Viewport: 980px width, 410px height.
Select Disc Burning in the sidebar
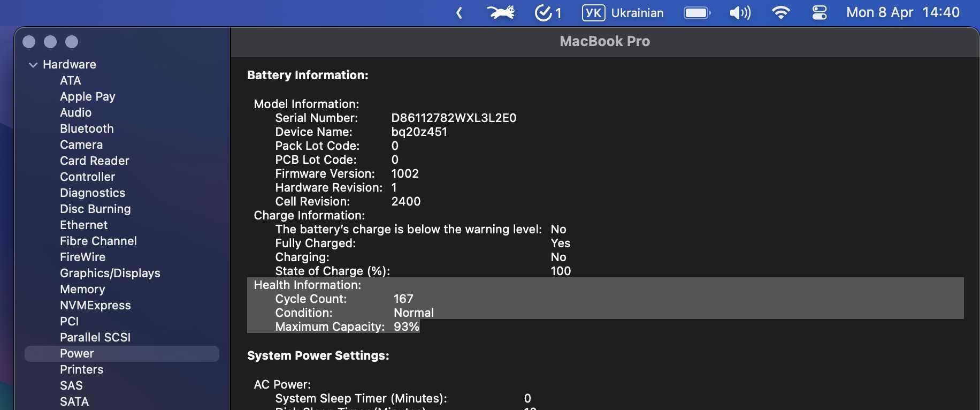[95, 209]
